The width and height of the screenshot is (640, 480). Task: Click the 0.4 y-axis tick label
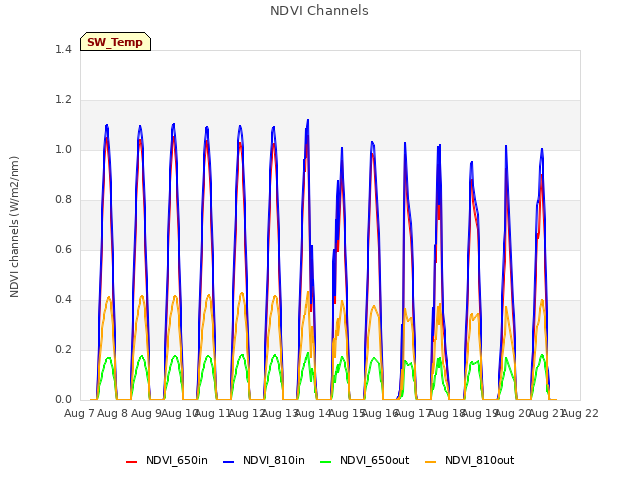click(63, 300)
